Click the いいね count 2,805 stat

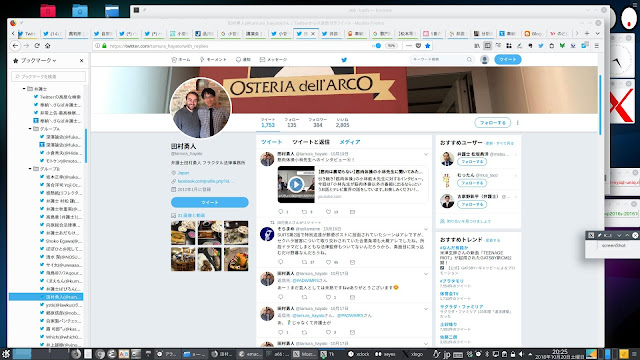tap(342, 122)
